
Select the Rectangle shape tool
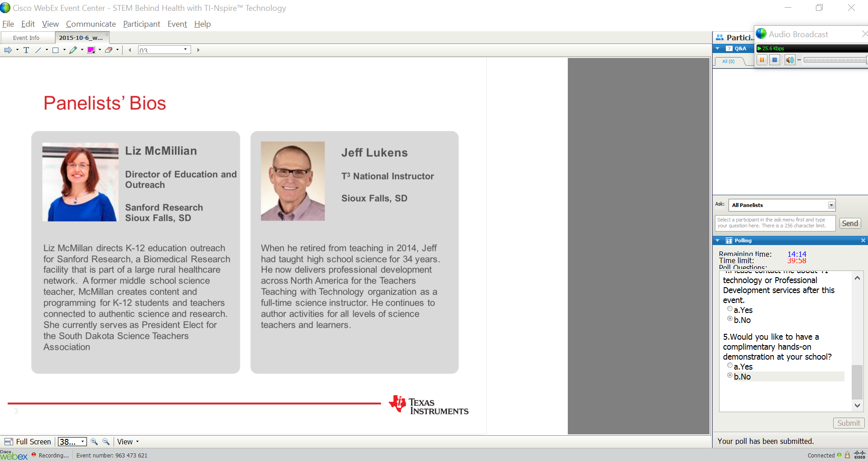click(55, 50)
